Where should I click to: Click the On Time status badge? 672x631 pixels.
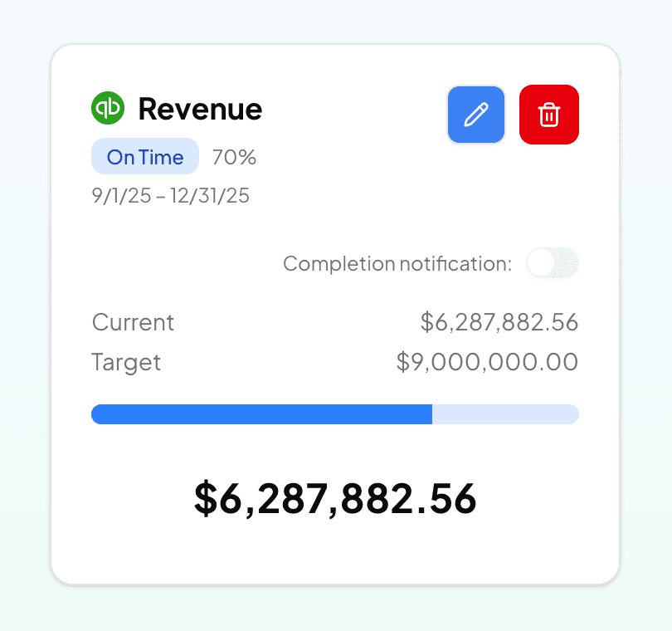(145, 157)
